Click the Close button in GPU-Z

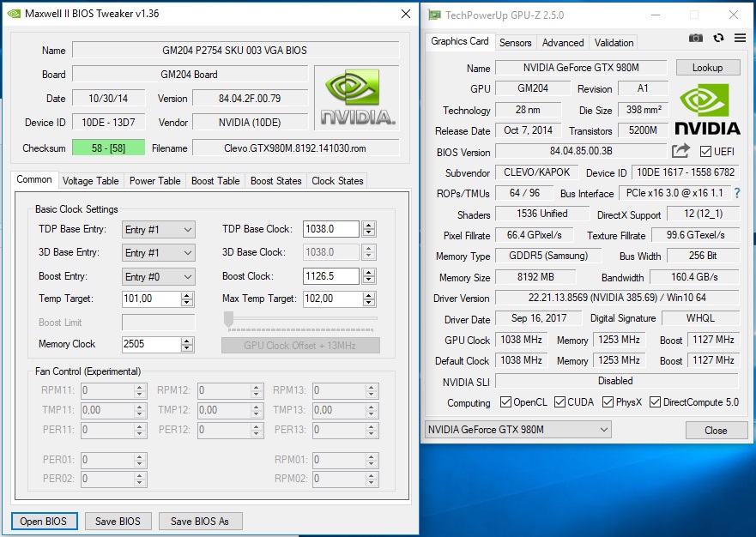(716, 430)
